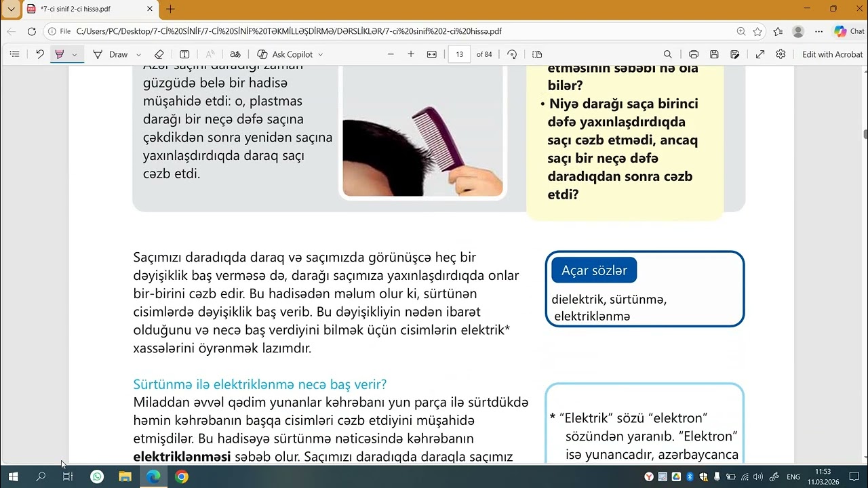Open the highlighter color dropdown arrow
The width and height of the screenshot is (868, 488).
pyautogui.click(x=75, y=54)
